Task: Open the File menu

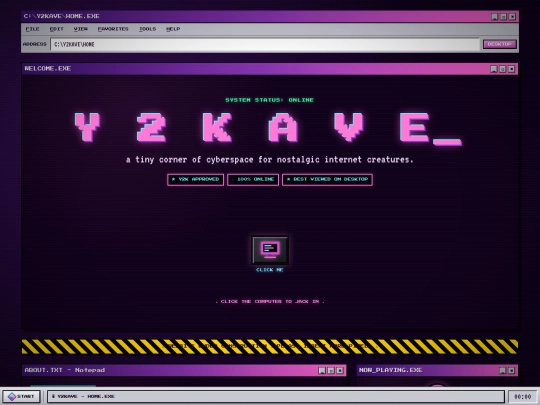Action: tap(32, 29)
